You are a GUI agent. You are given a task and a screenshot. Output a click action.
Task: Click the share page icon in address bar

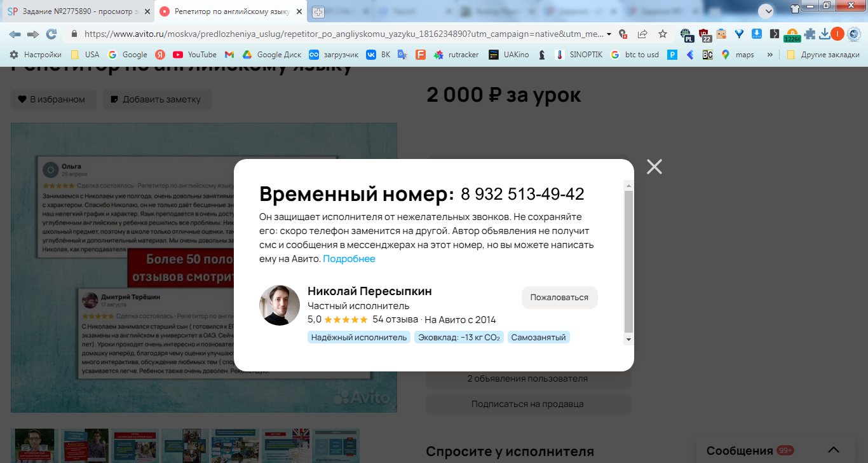(x=642, y=34)
